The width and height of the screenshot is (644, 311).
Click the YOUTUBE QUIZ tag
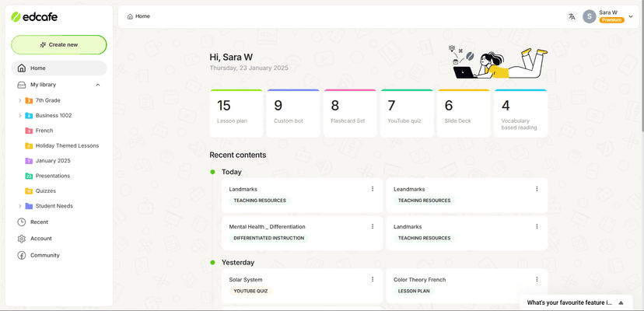pos(250,292)
